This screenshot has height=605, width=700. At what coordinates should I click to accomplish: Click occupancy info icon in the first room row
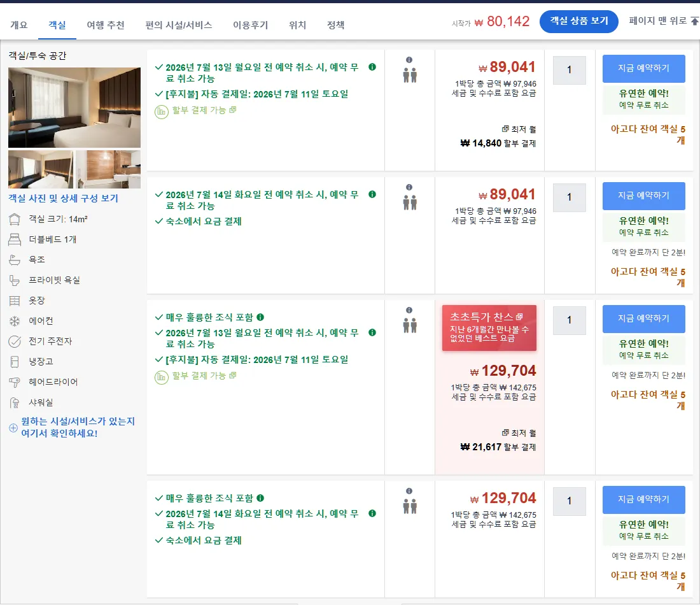click(409, 60)
